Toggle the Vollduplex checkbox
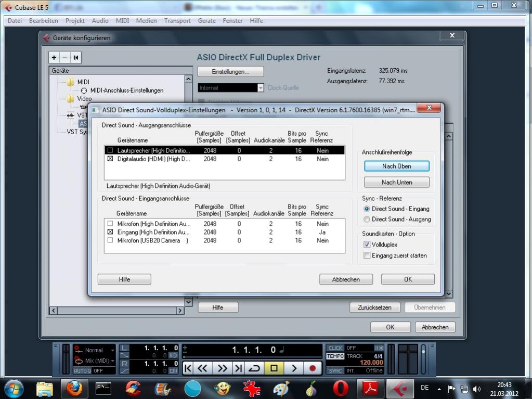The width and height of the screenshot is (532, 399). pyautogui.click(x=367, y=244)
